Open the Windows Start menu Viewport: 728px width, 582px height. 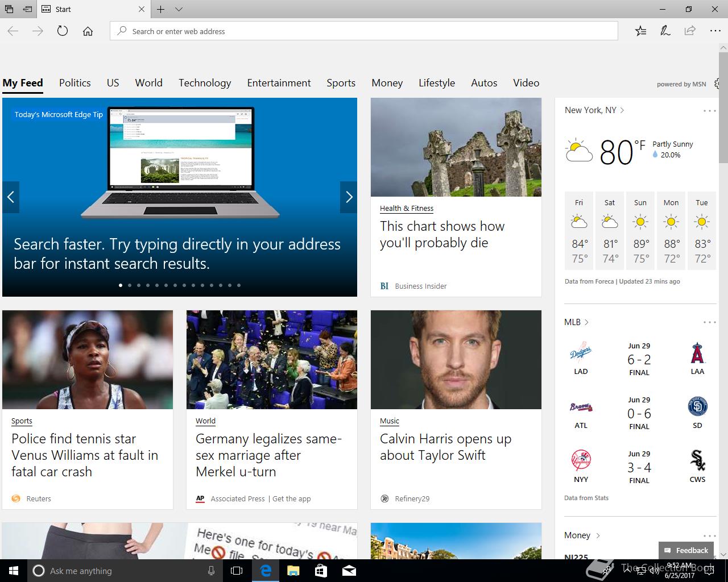pyautogui.click(x=14, y=571)
